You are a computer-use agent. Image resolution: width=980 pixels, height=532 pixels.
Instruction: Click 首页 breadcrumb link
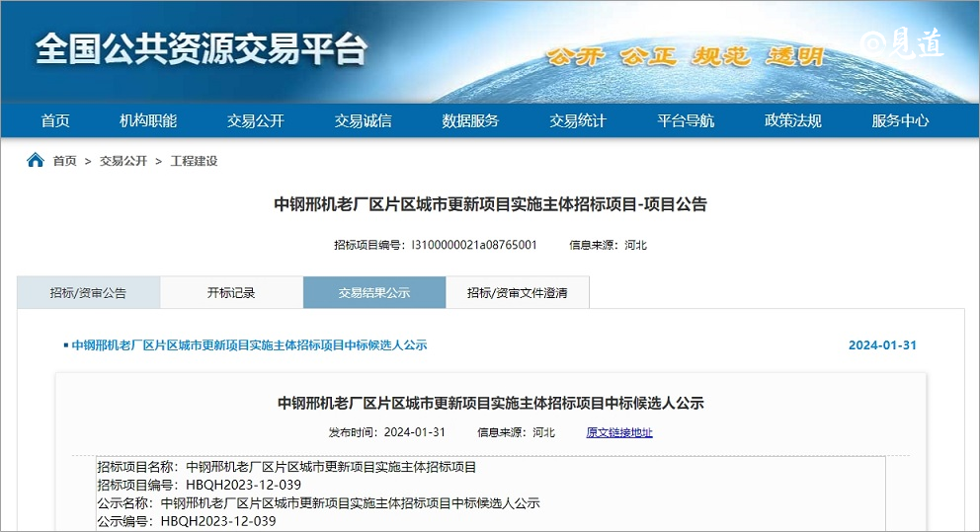point(64,161)
